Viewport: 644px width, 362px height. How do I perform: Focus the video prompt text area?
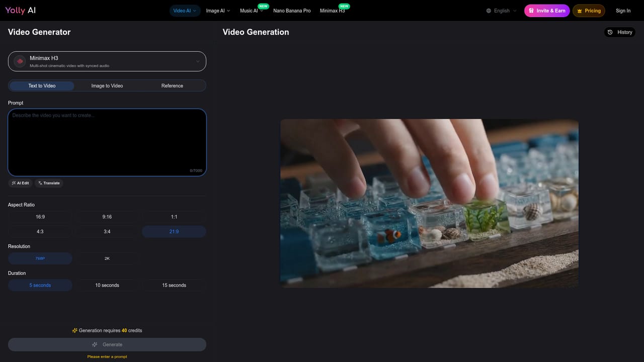tap(107, 142)
